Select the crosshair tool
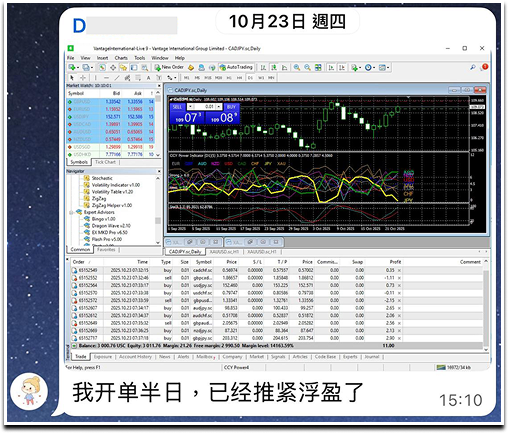Image resolution: width=508 pixels, height=433 pixels. [83, 78]
